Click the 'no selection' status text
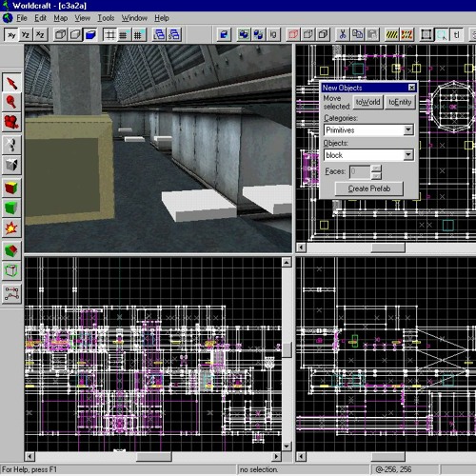The width and height of the screenshot is (476, 476). click(259, 469)
